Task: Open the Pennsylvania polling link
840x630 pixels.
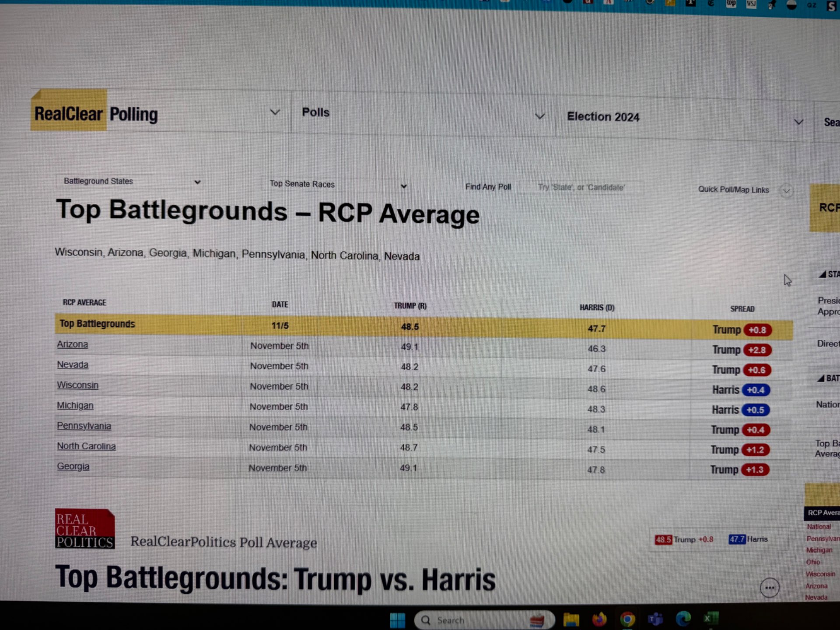Action: point(84,426)
